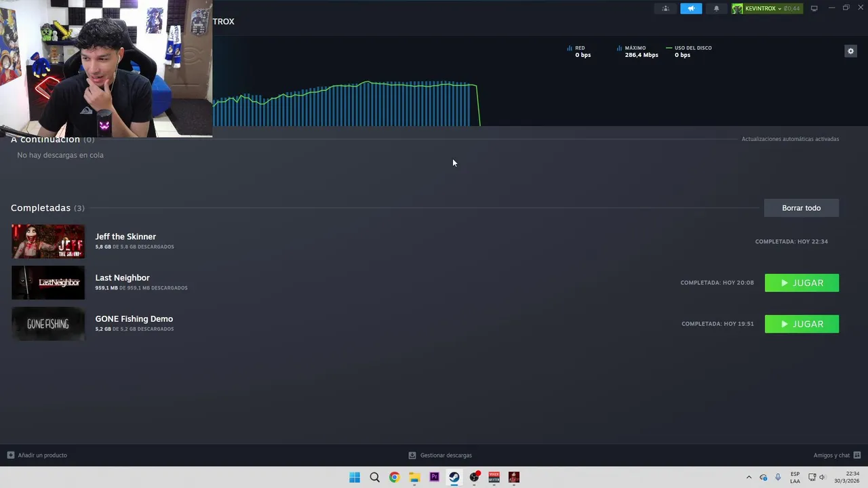Click No hay descargas en cola text
Image resolution: width=868 pixels, height=488 pixels.
coord(60,155)
